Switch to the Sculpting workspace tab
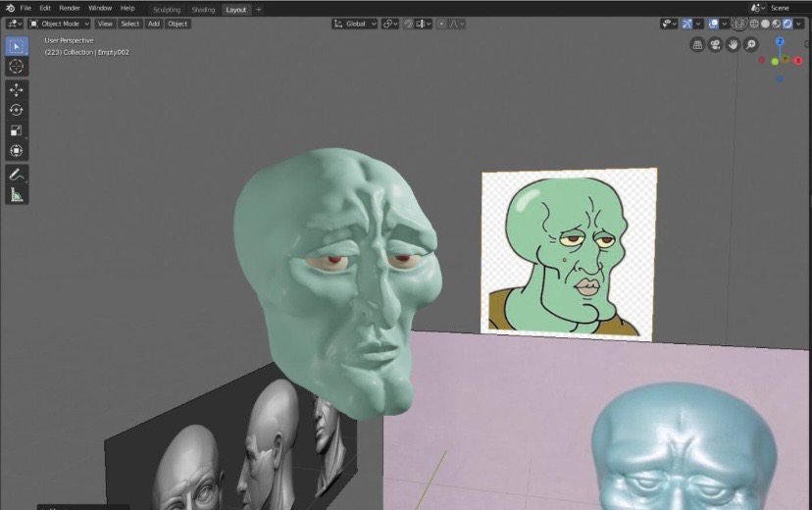The image size is (812, 510). tap(167, 10)
